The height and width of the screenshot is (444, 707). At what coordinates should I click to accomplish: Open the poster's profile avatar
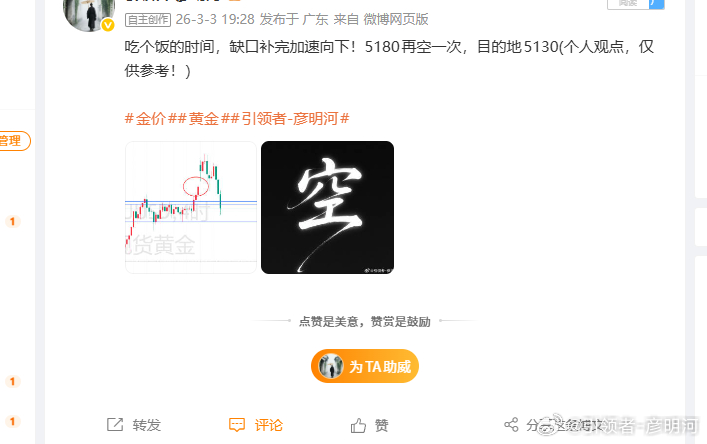tap(89, 14)
